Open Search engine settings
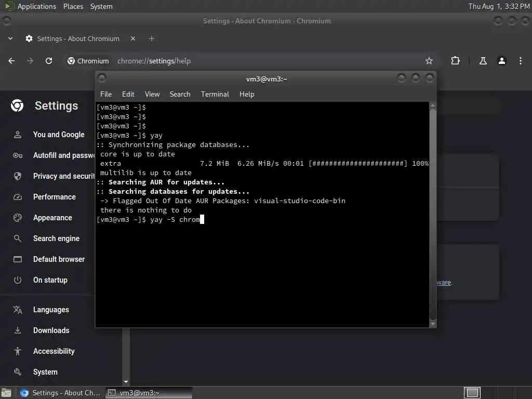The width and height of the screenshot is (532, 399). coord(56,238)
